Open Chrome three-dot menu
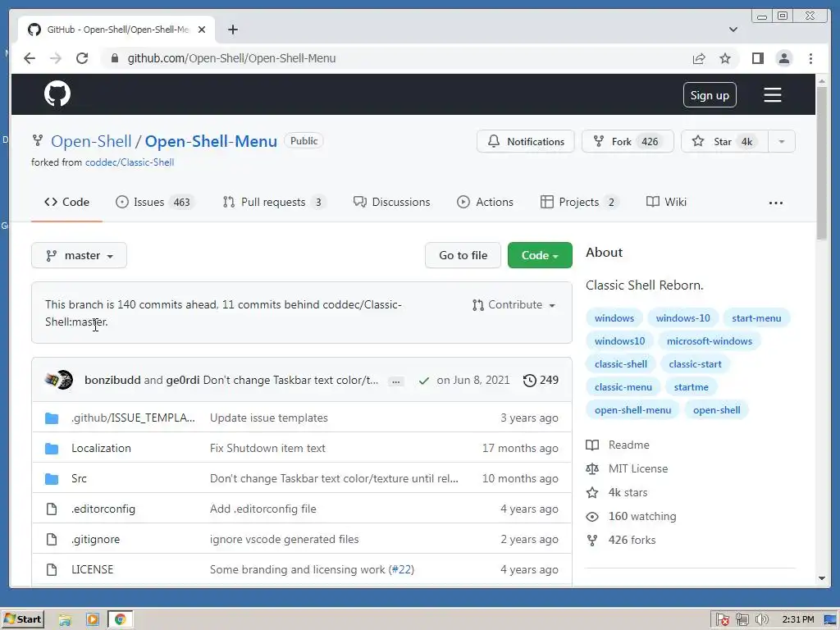The height and width of the screenshot is (630, 840). pyautogui.click(x=810, y=58)
